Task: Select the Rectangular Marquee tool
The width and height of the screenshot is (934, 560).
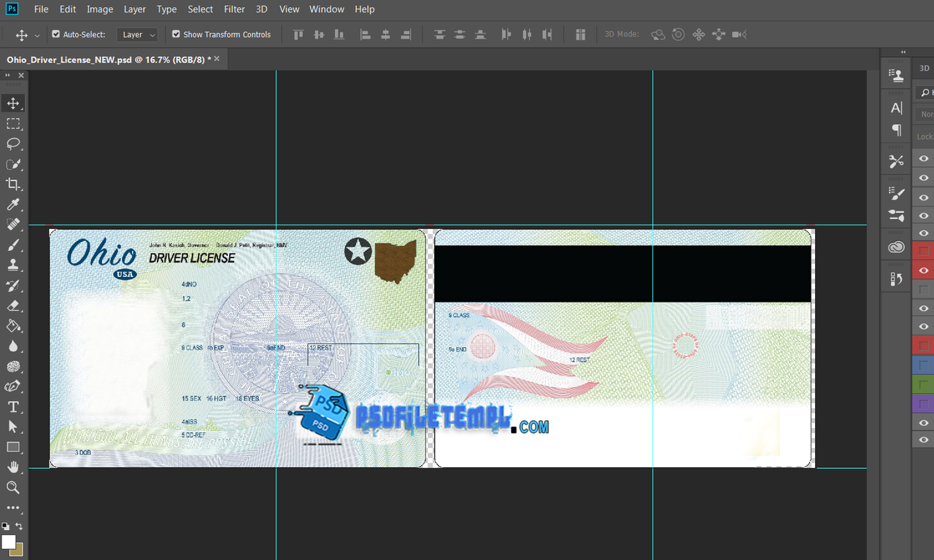Action: point(13,123)
